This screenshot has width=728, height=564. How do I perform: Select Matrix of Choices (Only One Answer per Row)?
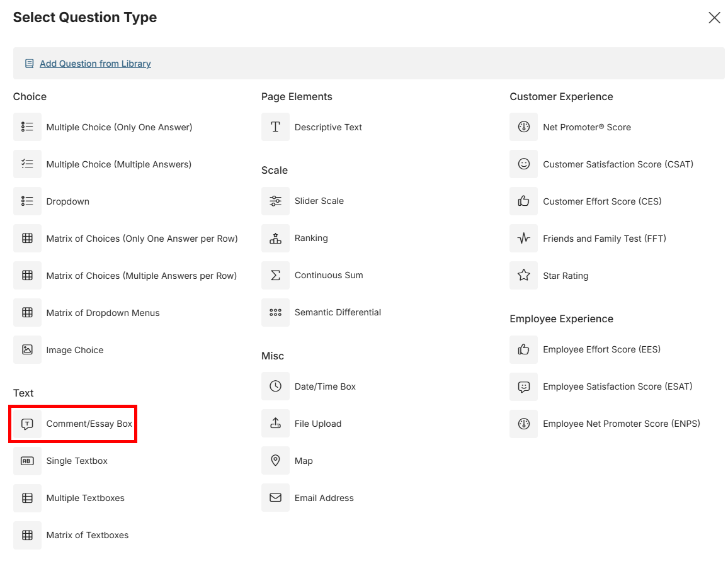click(142, 239)
